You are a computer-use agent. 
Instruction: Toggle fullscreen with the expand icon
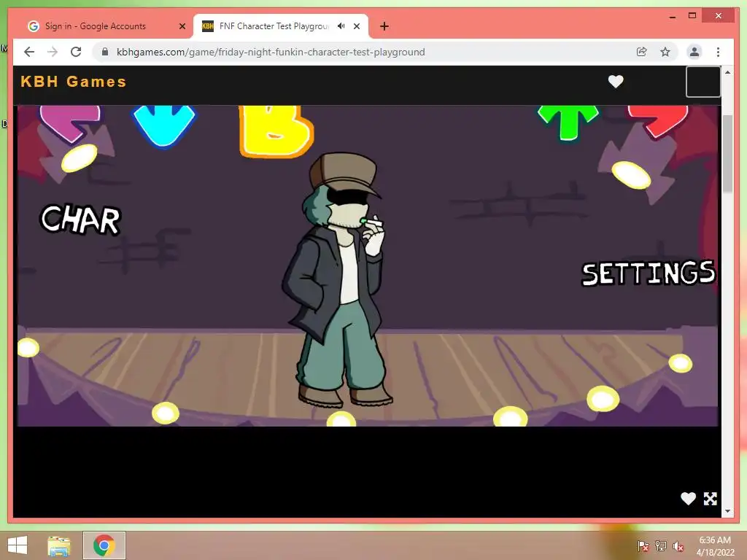710,499
